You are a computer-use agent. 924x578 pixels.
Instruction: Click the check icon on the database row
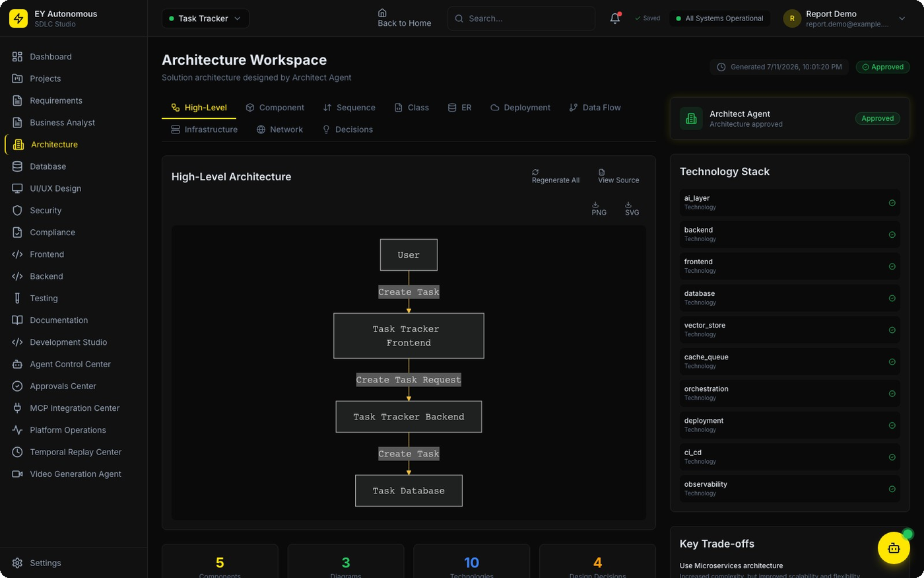tap(892, 298)
